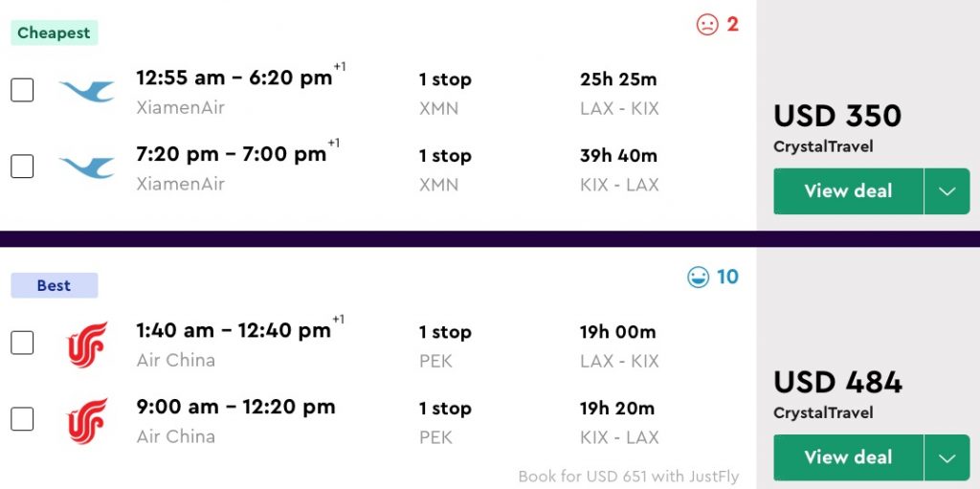980x489 pixels.
Task: Click the blue happy-face rating icon
Action: pos(699,278)
